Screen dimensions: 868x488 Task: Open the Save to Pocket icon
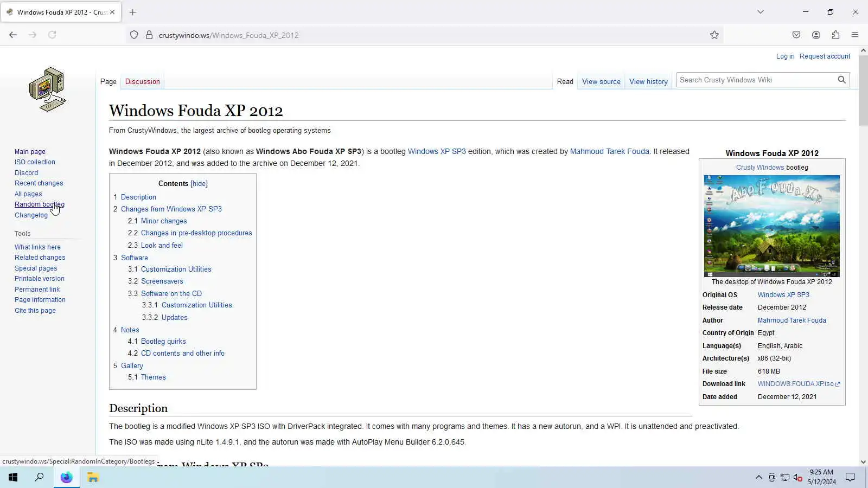click(796, 35)
